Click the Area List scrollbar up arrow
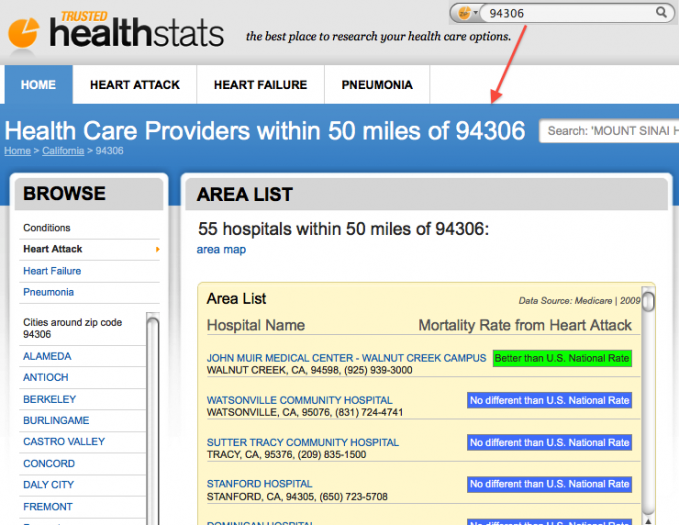 (648, 521)
